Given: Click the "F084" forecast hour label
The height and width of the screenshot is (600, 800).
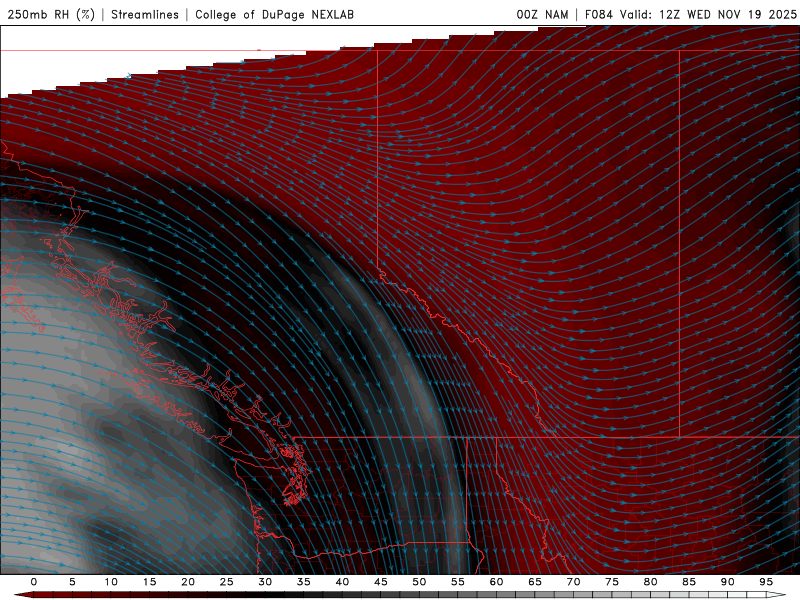Looking at the screenshot, I should [598, 14].
